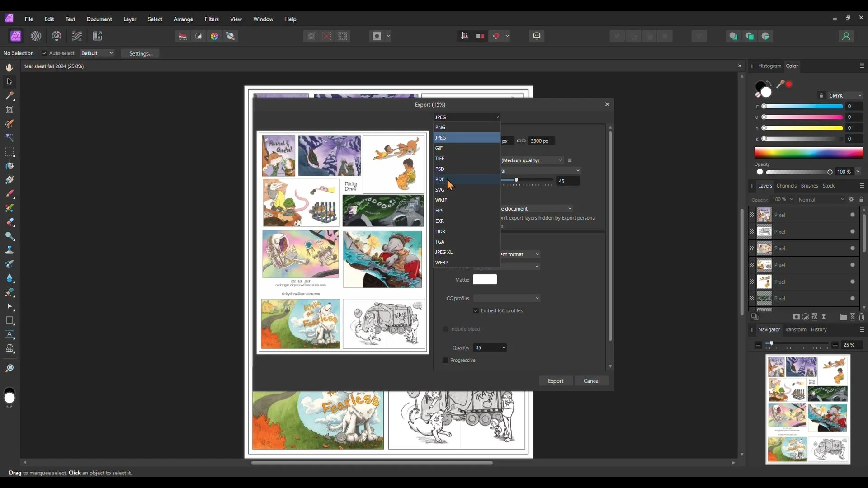Enable the Progressive checkbox
Viewport: 868px width, 488px height.
(x=445, y=361)
